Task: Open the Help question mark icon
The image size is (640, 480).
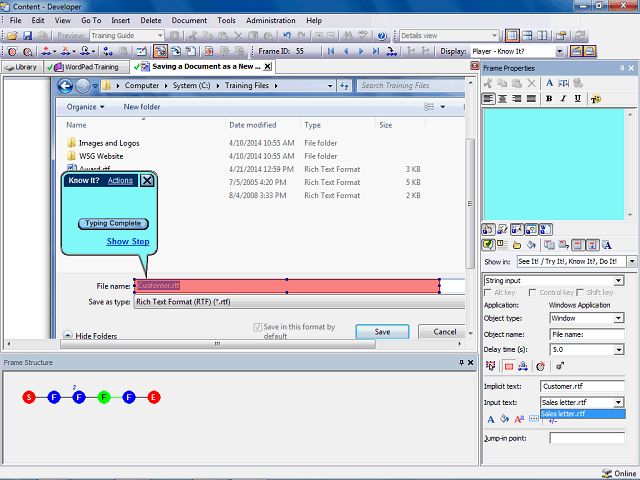Action: coord(382,36)
